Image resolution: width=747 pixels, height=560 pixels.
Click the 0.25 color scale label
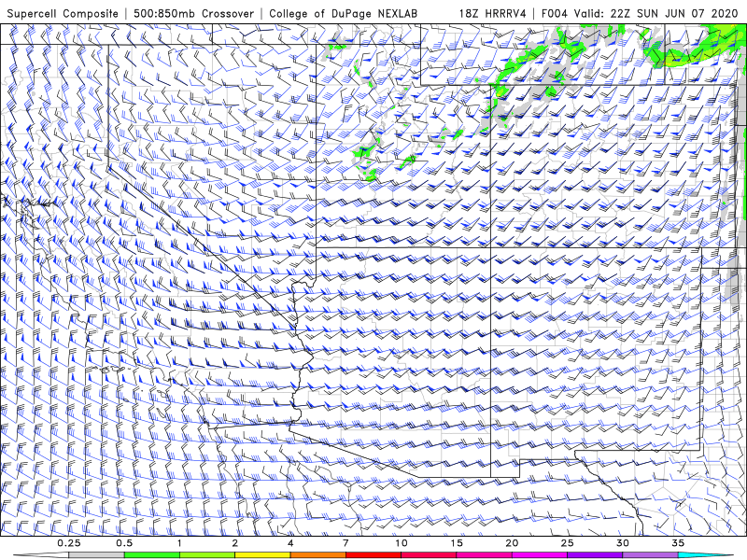coord(69,543)
